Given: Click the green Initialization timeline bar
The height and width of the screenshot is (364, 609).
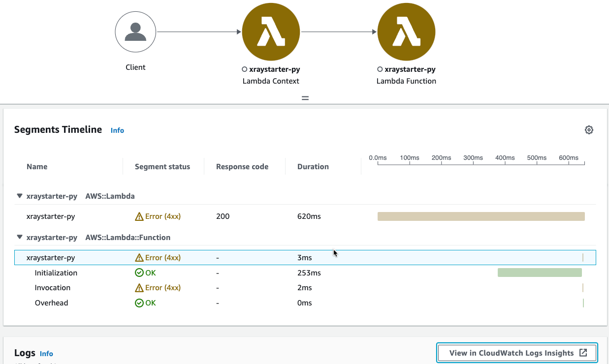Looking at the screenshot, I should click(540, 273).
